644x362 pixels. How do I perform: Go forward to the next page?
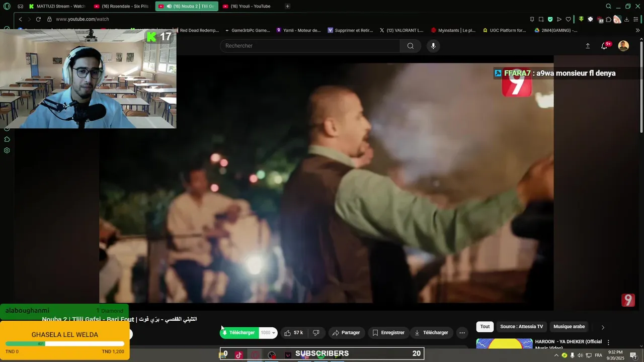pyautogui.click(x=29, y=19)
